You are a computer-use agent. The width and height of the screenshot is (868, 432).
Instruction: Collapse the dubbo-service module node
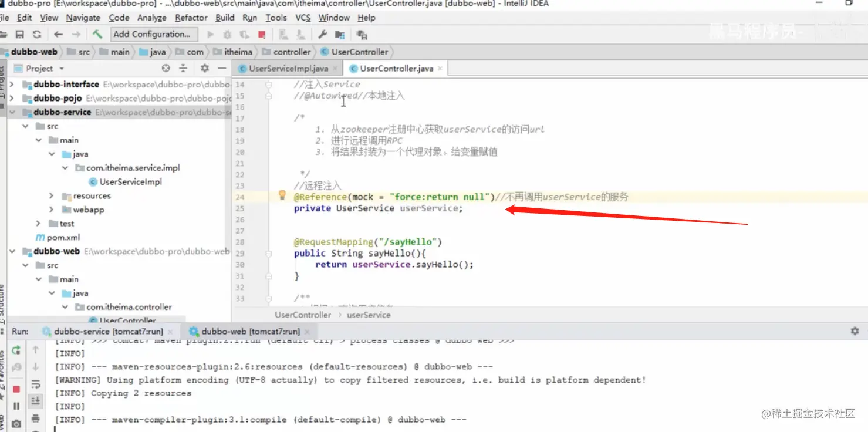11,112
